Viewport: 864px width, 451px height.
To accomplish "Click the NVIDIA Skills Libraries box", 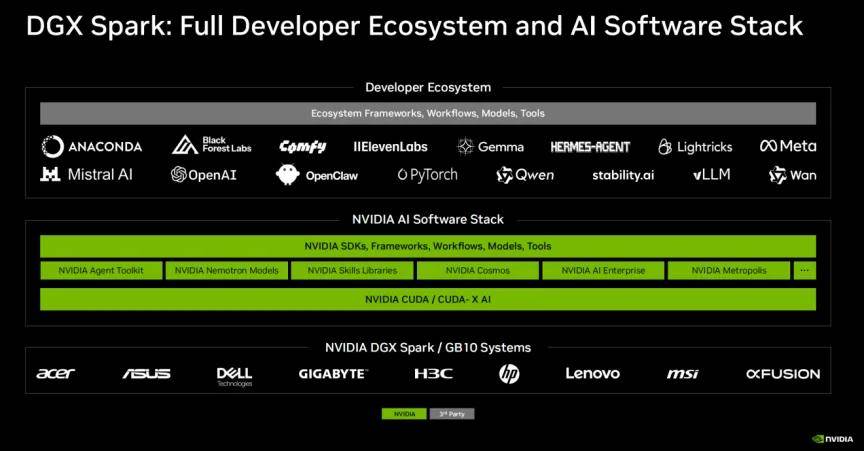I will (352, 271).
